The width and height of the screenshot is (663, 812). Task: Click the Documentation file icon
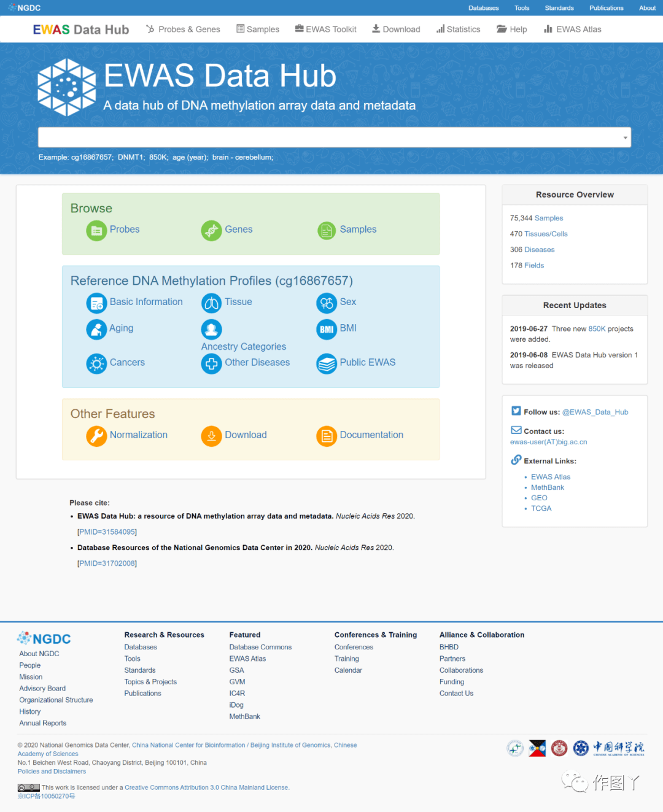coord(327,436)
